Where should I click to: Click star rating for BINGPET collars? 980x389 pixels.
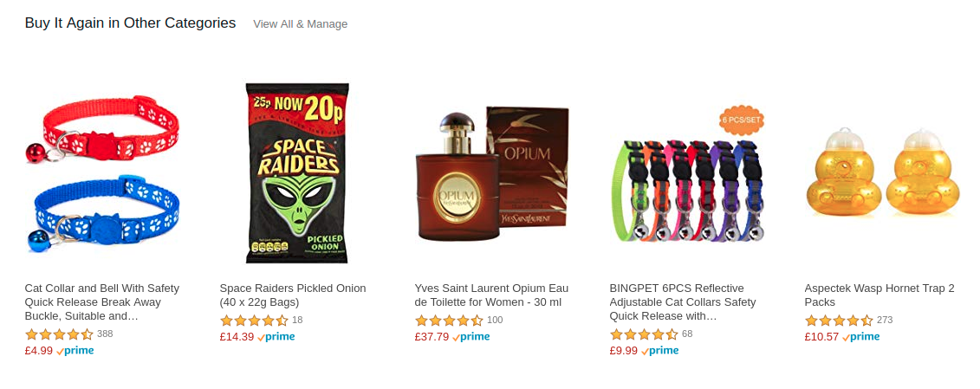[x=645, y=334]
